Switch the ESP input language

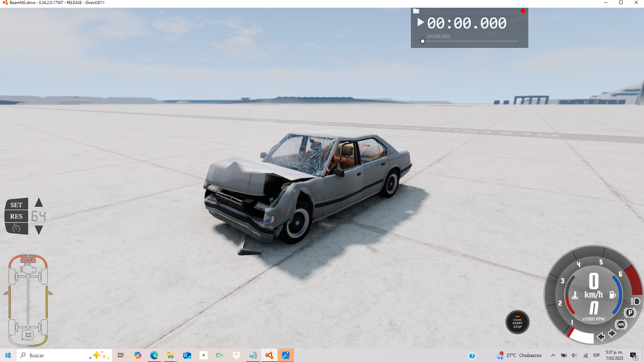(x=596, y=355)
